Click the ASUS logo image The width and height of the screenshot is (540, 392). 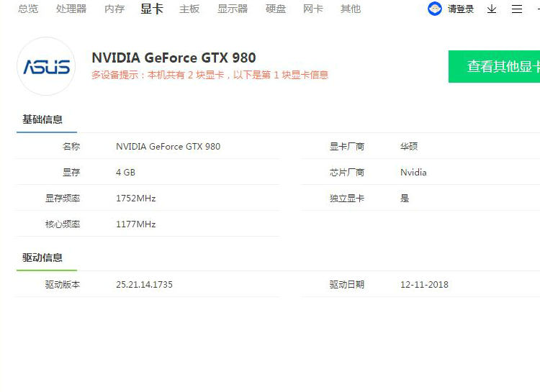pos(46,66)
